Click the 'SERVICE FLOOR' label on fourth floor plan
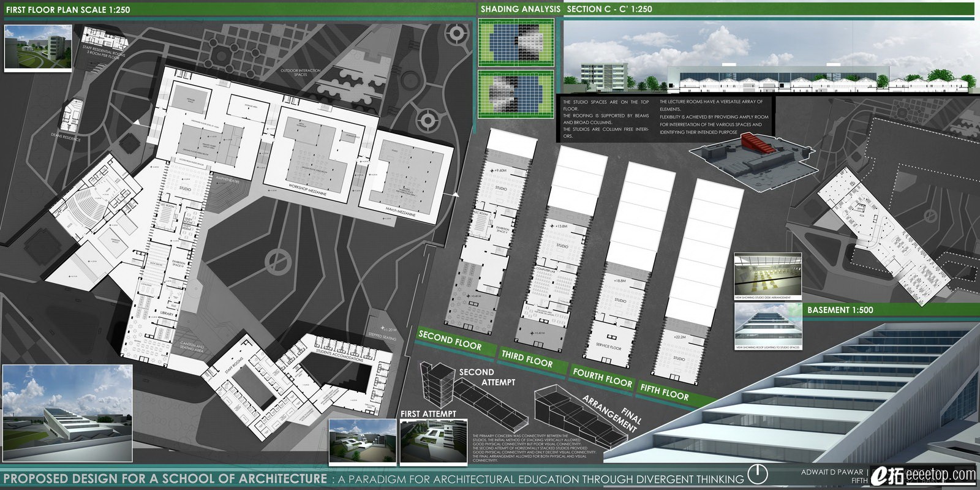980x490 pixels. click(609, 347)
